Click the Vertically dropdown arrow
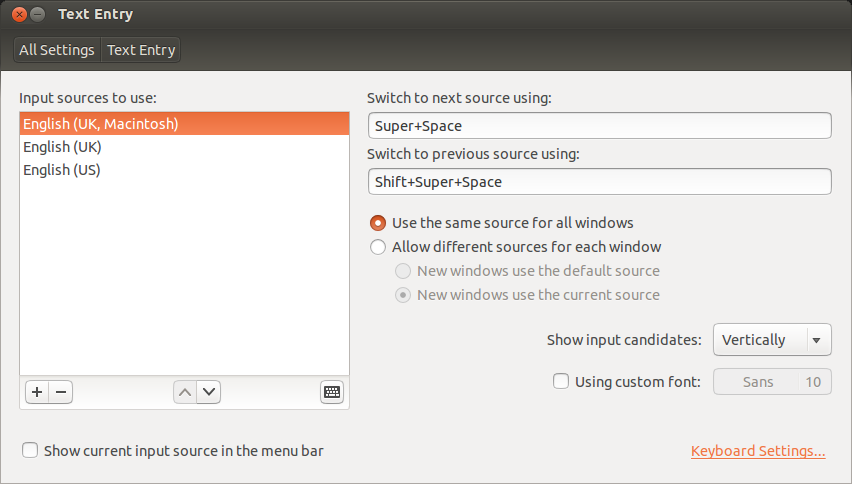Screen dimensions: 852x484 point(816,341)
